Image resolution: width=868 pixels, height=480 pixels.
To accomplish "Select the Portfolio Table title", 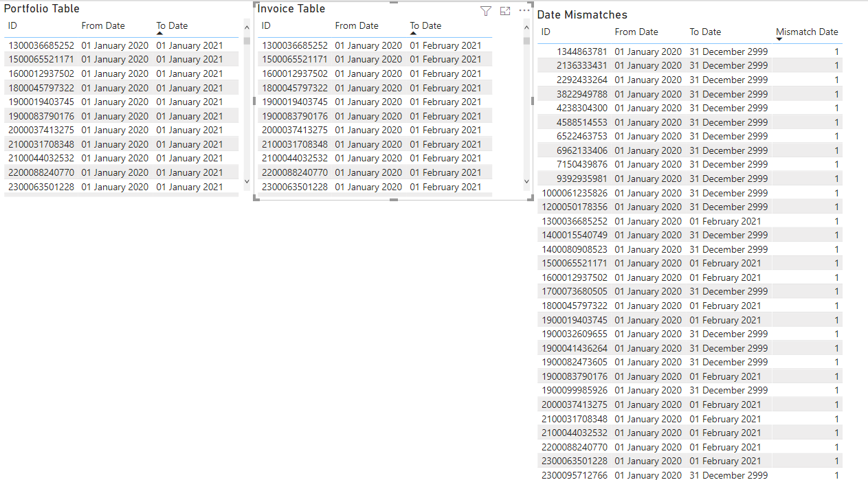I will pyautogui.click(x=42, y=9).
